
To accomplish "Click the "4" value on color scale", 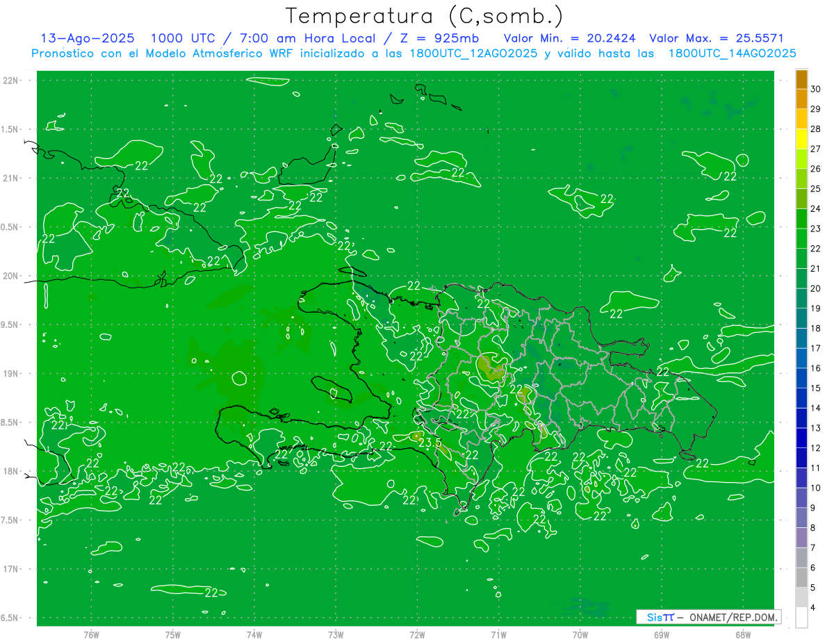I will 813,607.
